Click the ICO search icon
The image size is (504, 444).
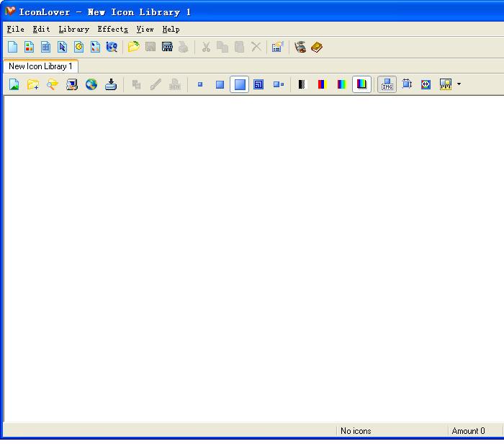pyautogui.click(x=112, y=47)
